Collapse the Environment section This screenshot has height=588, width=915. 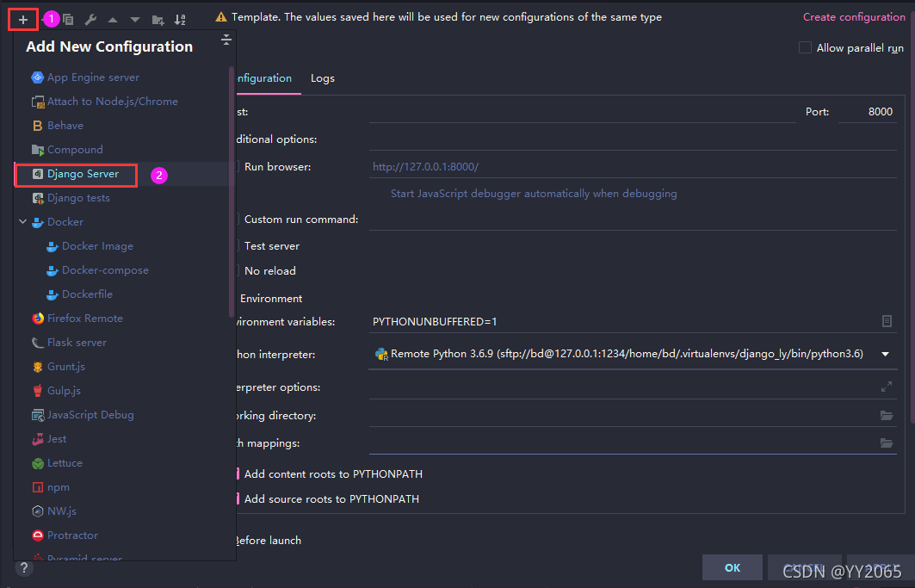[x=271, y=299]
